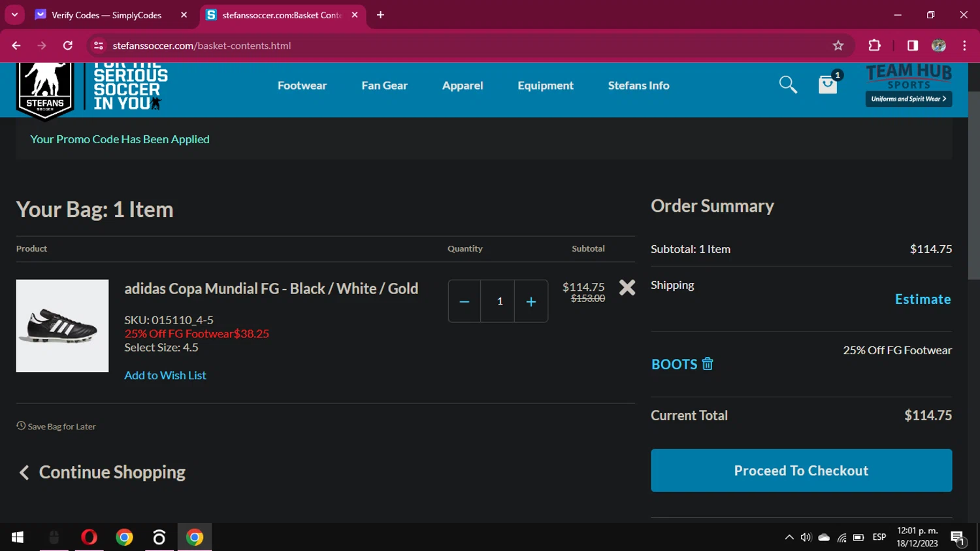Expand the tab search dropdown arrow

[x=14, y=15]
